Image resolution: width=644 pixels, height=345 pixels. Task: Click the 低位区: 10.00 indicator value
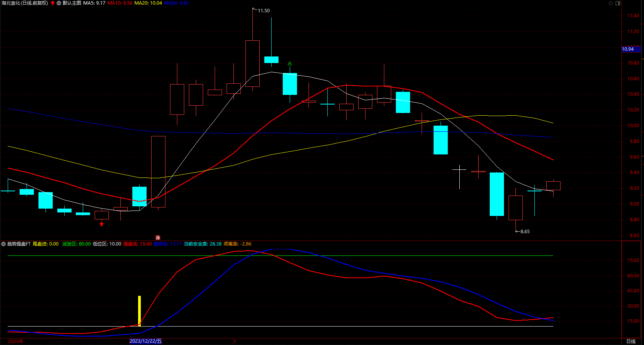click(107, 244)
